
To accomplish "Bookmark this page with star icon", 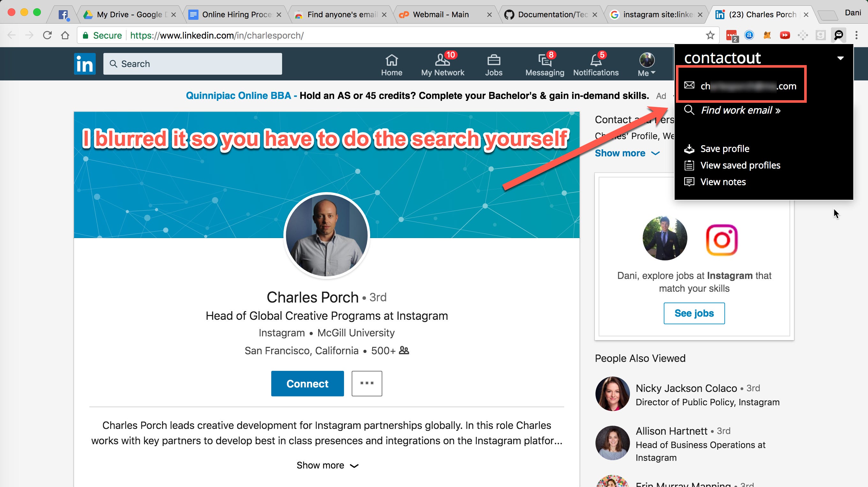I will (710, 35).
